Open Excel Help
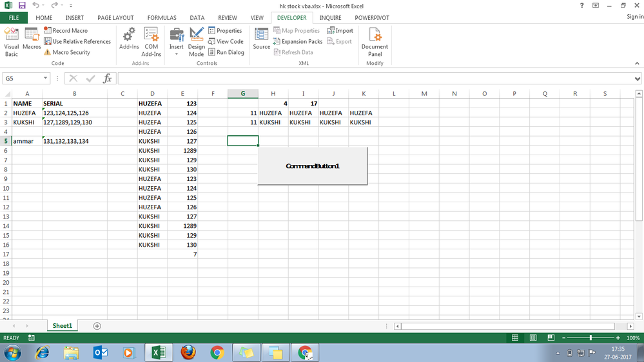The width and height of the screenshot is (644, 362). 581,5
